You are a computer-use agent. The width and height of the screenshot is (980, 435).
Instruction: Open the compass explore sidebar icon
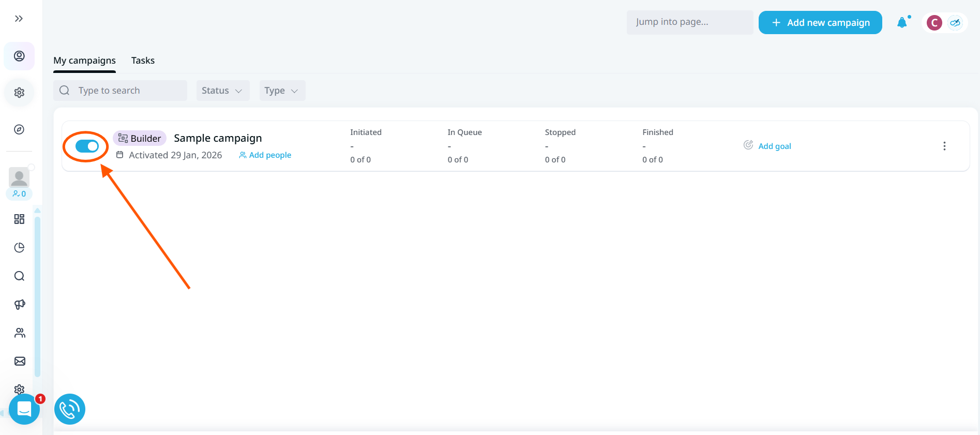point(19,129)
